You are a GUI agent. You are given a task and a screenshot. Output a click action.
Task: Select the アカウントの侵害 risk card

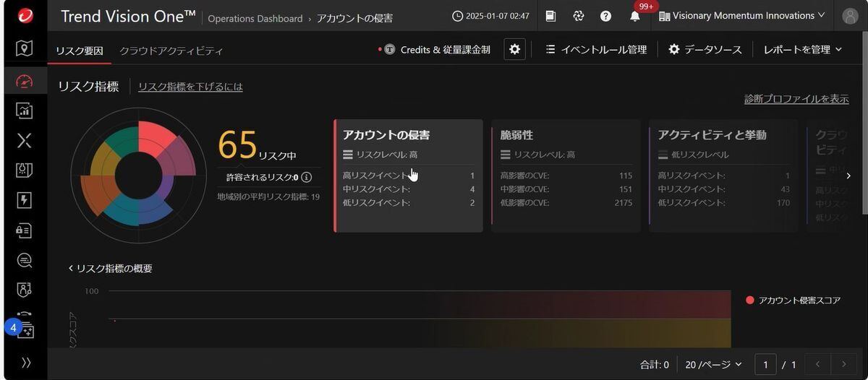point(409,176)
